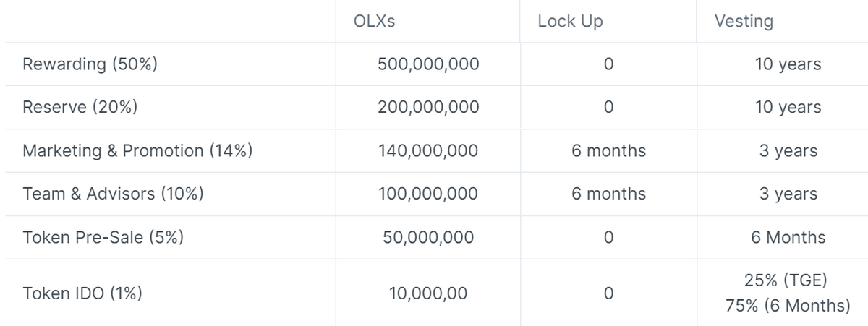Select the Lock Up column header
The width and height of the screenshot is (868, 326).
point(570,22)
